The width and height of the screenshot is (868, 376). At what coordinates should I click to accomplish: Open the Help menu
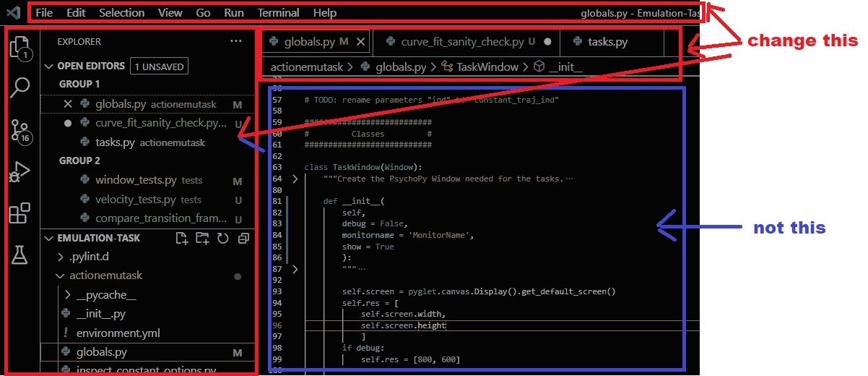pos(325,12)
